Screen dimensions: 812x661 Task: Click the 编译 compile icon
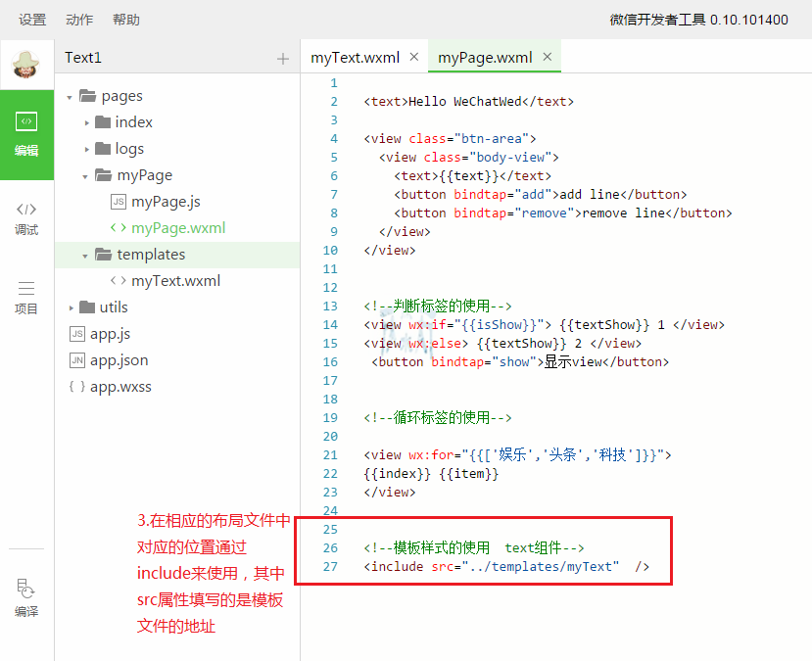[26, 598]
